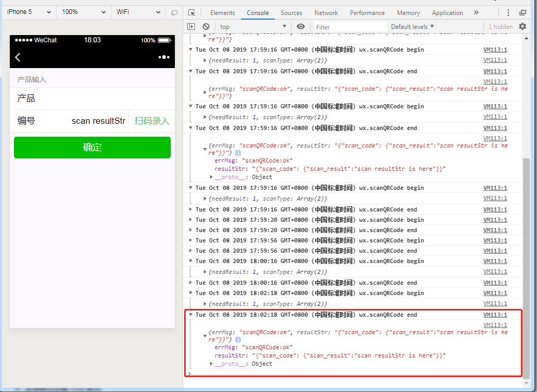The image size is (537, 392).
Task: Tap the 扫码录入 scan button
Action: point(152,121)
